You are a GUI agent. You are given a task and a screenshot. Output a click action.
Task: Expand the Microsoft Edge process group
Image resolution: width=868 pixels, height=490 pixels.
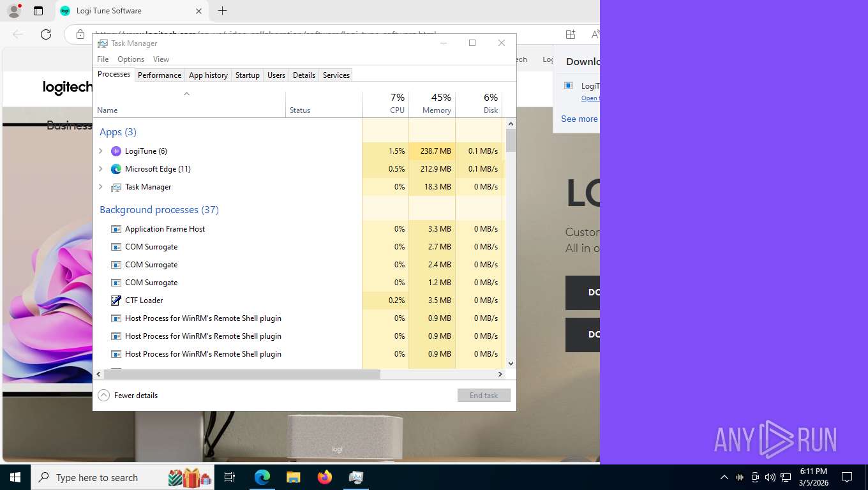point(101,169)
